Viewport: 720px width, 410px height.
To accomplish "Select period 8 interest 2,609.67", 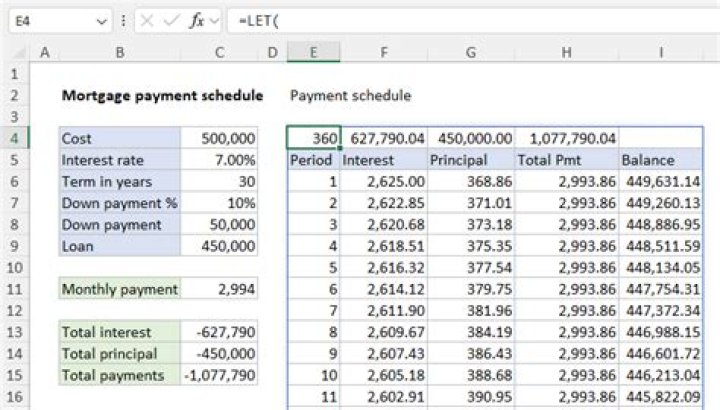I will 384,332.
